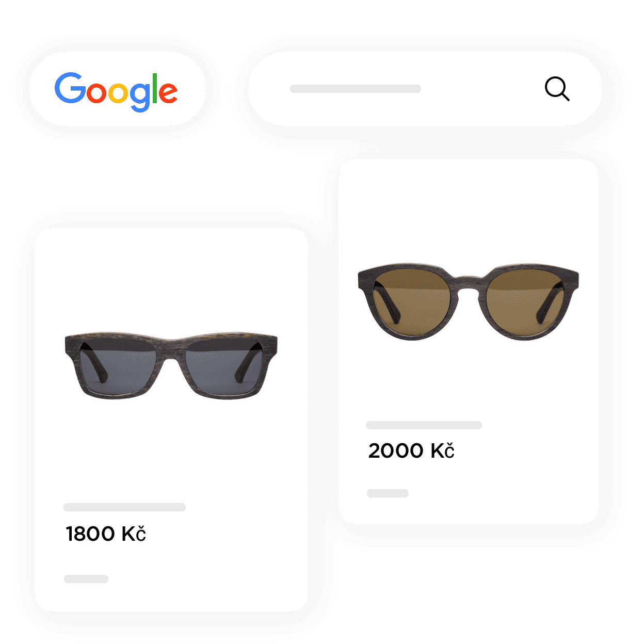Click short gray tag below 1800 Kč
Image resolution: width=644 pixels, height=644 pixels.
click(86, 579)
